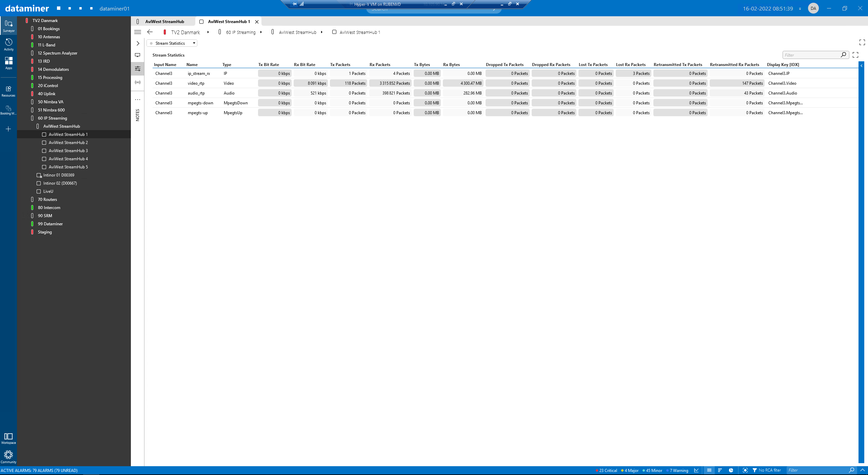Open the 12 Spectrum Analyzer view
This screenshot has height=475, width=868.
pos(57,53)
